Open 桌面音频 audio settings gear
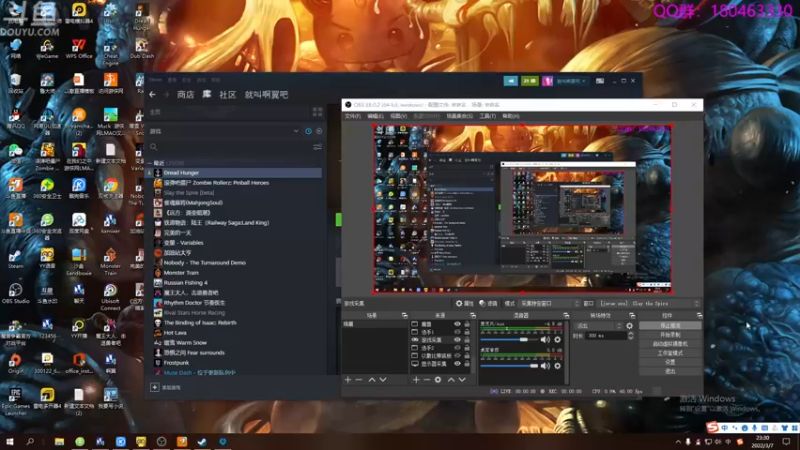 [x=558, y=366]
